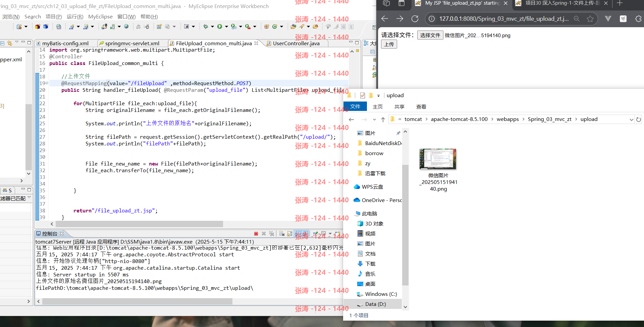Toggle the checkmark properties icon in Explorer title
Image resolution: width=644 pixels, height=327 pixels.
tap(363, 95)
